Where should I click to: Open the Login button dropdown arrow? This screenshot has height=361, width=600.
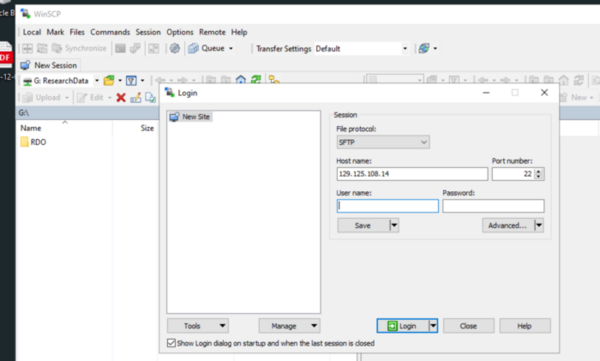pos(433,326)
